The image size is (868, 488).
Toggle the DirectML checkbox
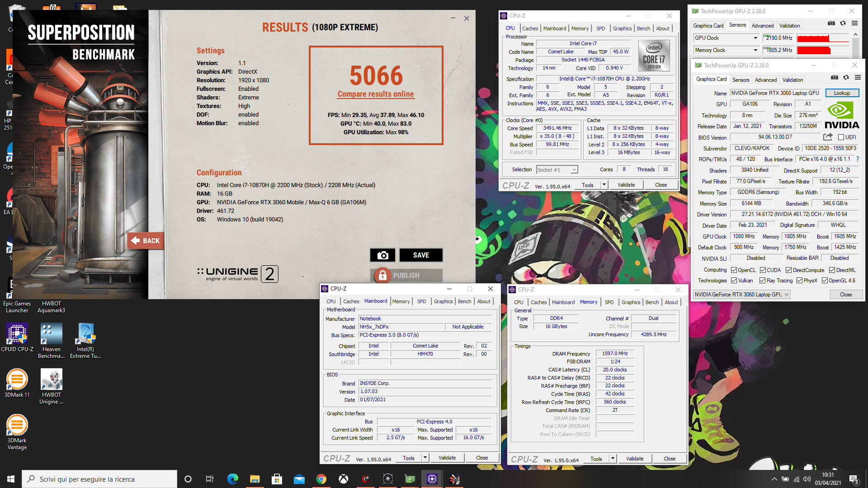point(832,270)
